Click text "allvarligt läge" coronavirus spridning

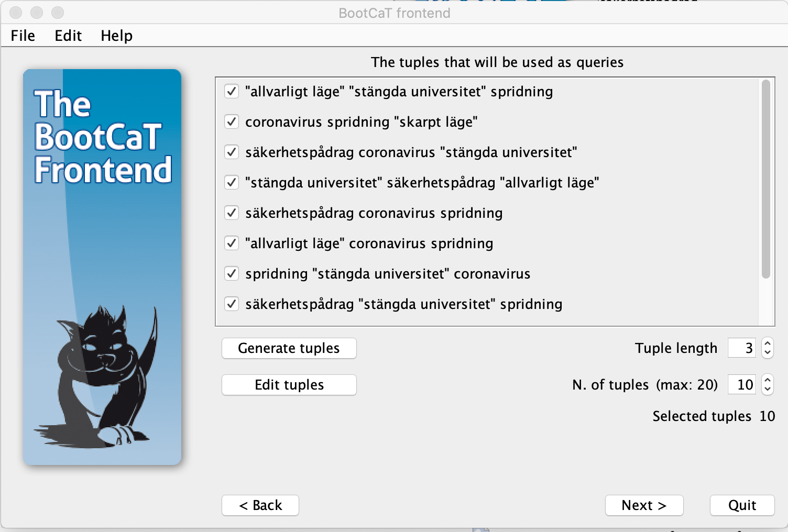click(369, 243)
